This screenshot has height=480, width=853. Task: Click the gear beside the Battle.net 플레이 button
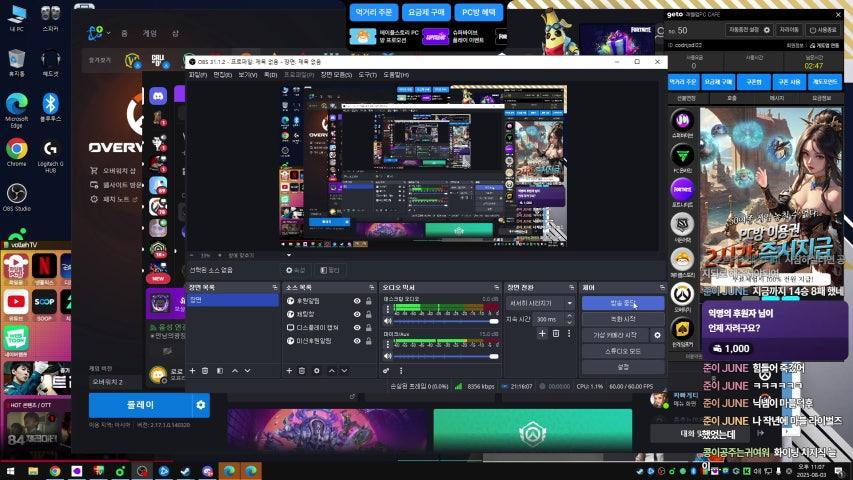tap(201, 405)
